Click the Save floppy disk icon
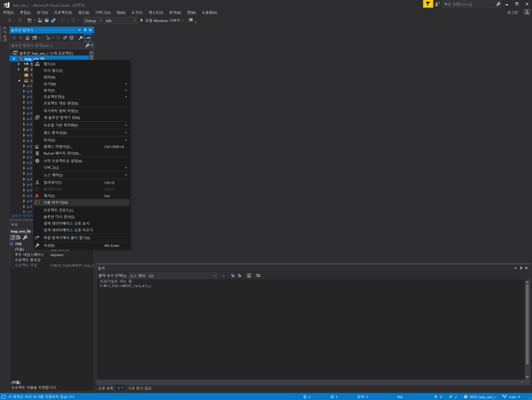This screenshot has height=400, width=532. tap(47, 20)
